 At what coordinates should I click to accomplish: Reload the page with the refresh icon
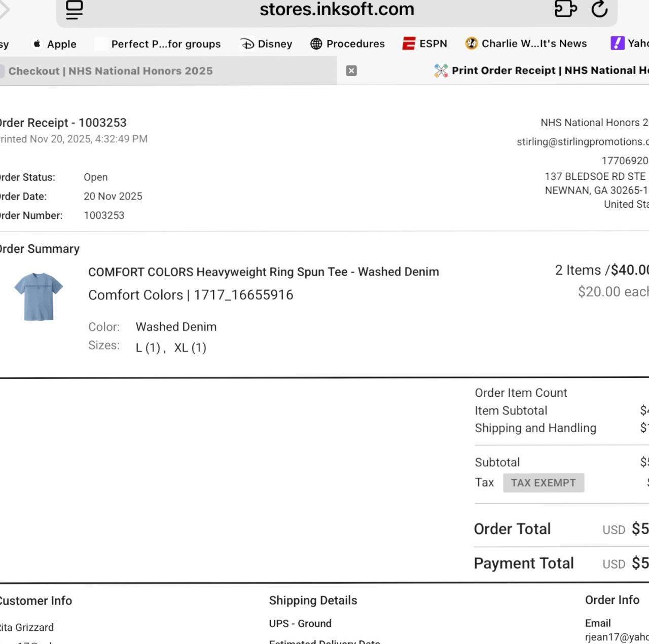(x=599, y=9)
